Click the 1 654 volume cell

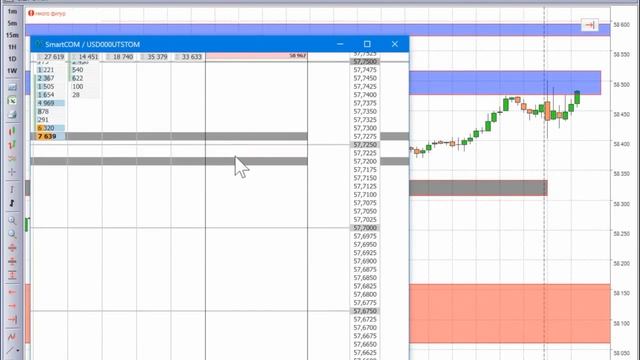[x=50, y=95]
